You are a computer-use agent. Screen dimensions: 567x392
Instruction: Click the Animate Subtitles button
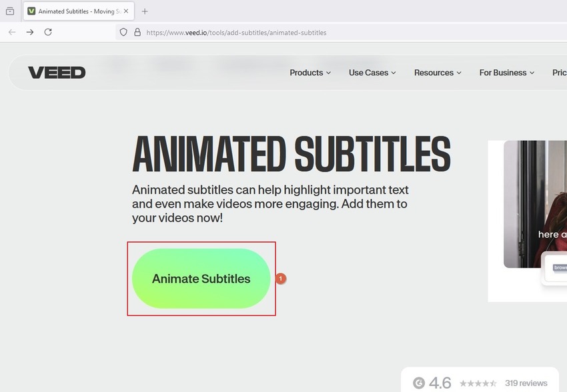(201, 279)
